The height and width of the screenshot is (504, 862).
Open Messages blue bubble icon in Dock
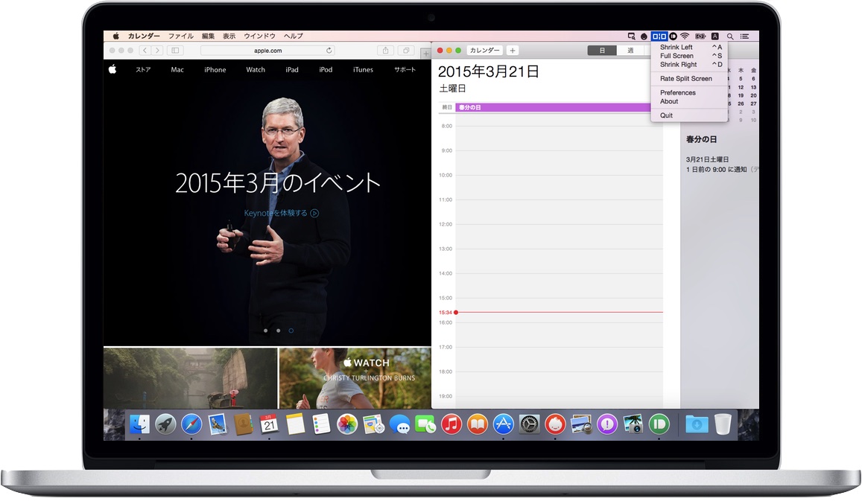[399, 424]
